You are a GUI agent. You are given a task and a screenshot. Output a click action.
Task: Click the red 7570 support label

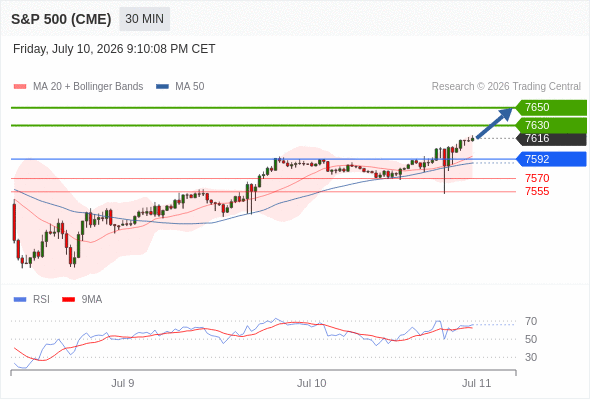[537, 178]
